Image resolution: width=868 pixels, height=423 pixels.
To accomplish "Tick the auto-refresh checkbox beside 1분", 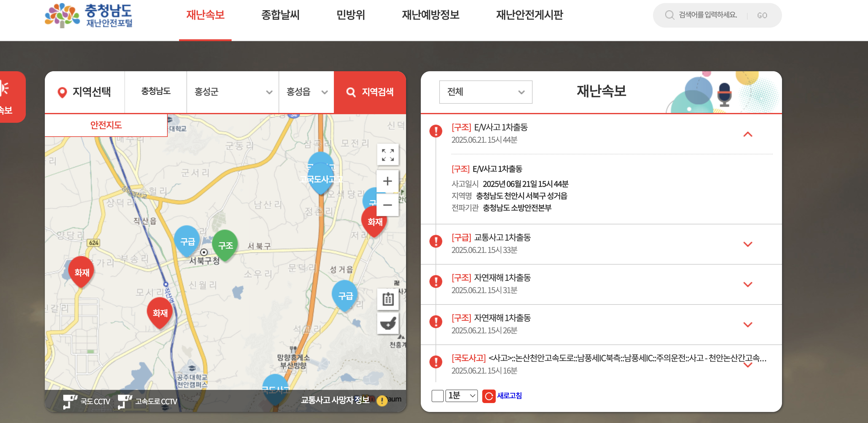I will point(437,396).
